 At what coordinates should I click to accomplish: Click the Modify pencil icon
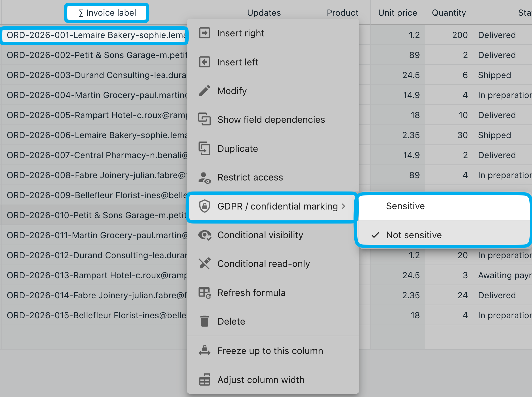tap(205, 91)
